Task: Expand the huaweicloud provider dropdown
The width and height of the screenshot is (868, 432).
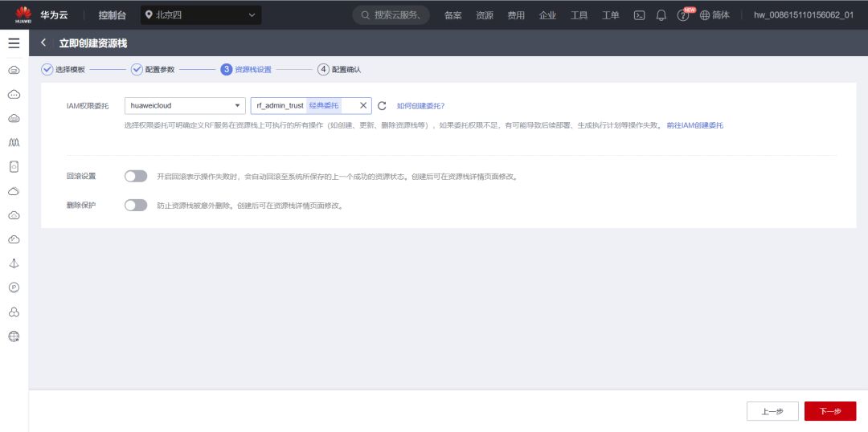Action: click(x=185, y=106)
